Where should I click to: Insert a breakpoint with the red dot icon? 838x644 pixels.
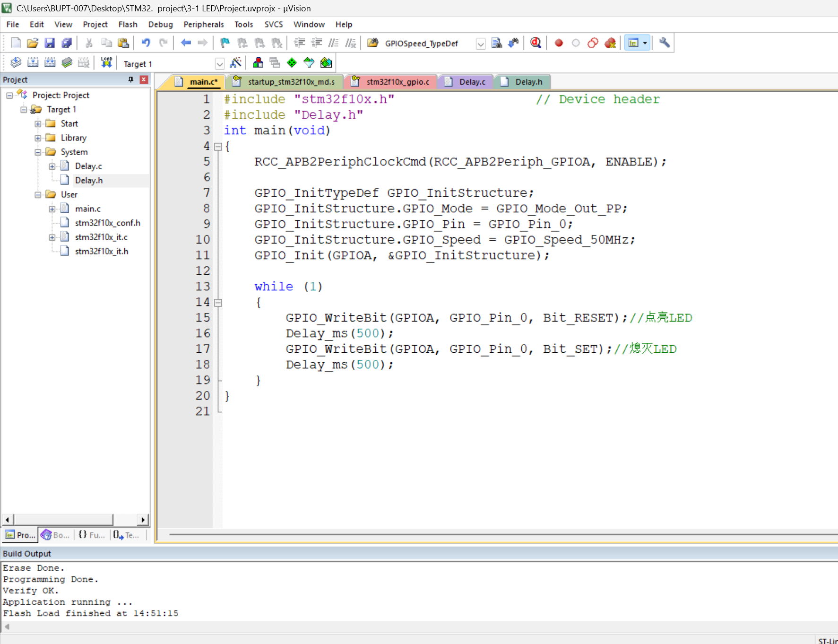(x=559, y=43)
